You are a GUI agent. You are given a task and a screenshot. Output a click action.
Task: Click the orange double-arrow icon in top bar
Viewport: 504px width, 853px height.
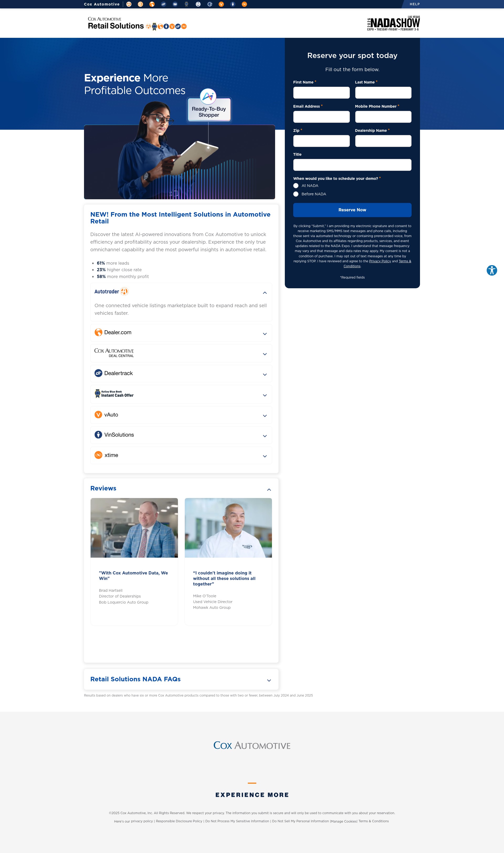pos(140,4)
